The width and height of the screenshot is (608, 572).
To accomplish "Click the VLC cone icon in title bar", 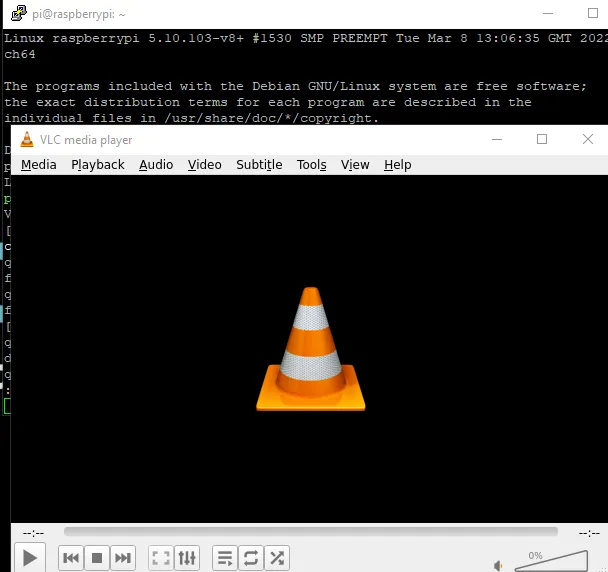I will tap(27, 139).
